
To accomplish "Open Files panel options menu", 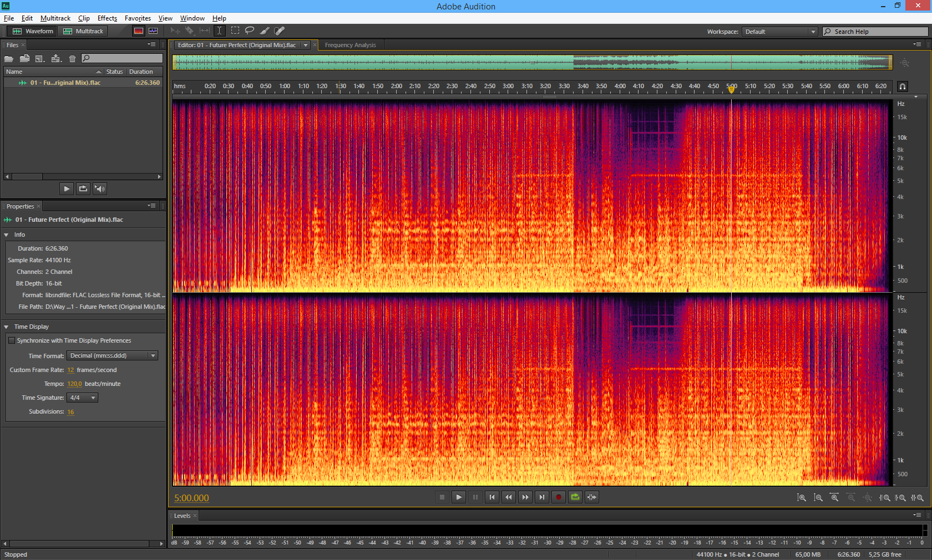I will pos(151,44).
